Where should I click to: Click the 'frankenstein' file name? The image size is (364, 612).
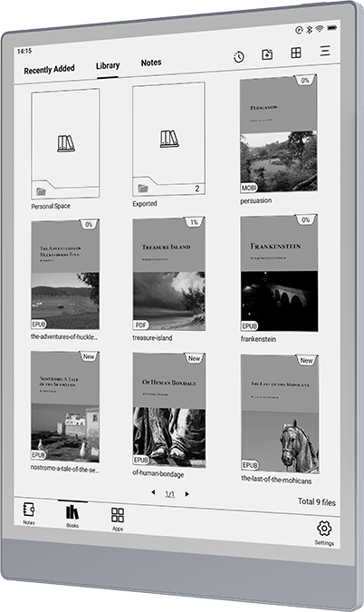(258, 339)
